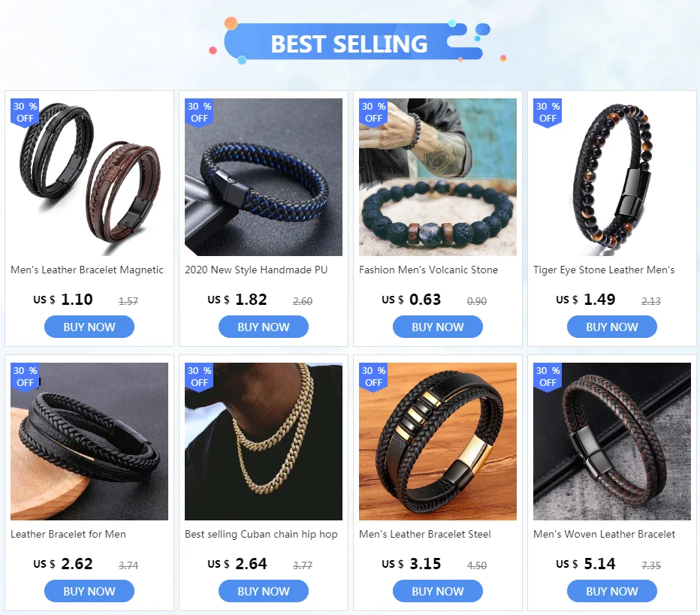This screenshot has width=700, height=615.
Task: Click Buy Now for Tiger Eye Stone bracelet
Action: [x=611, y=327]
